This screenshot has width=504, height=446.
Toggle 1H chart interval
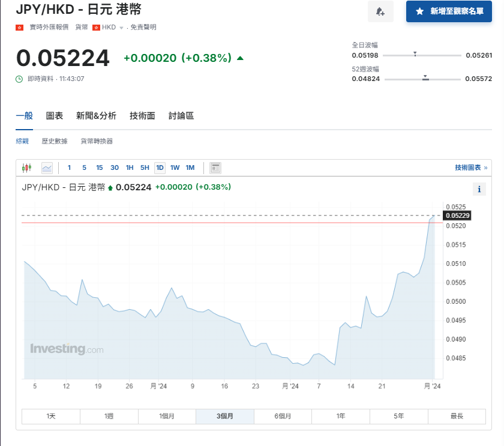[130, 167]
